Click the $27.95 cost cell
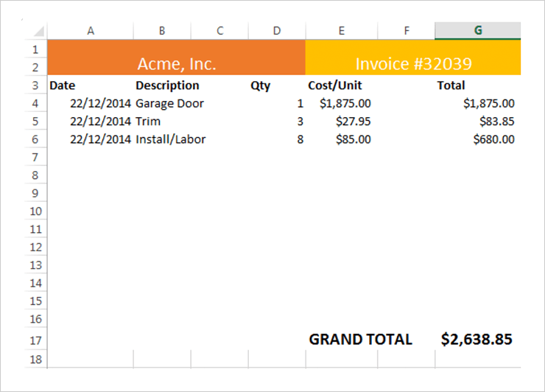This screenshot has height=392, width=545. point(342,122)
